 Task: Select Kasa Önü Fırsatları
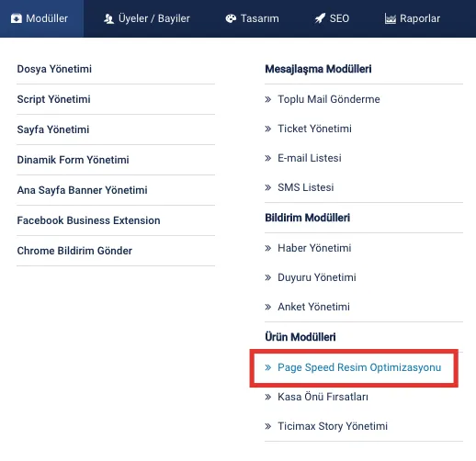(x=323, y=397)
